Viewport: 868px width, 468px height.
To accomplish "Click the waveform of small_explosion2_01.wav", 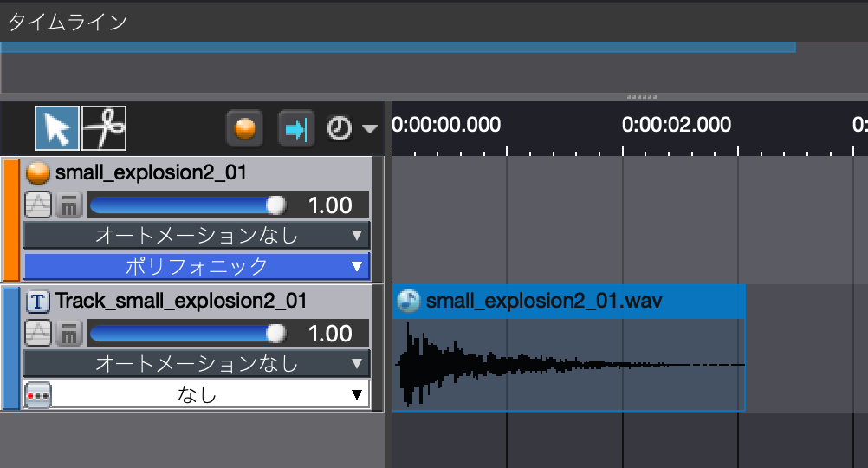I will (x=568, y=364).
